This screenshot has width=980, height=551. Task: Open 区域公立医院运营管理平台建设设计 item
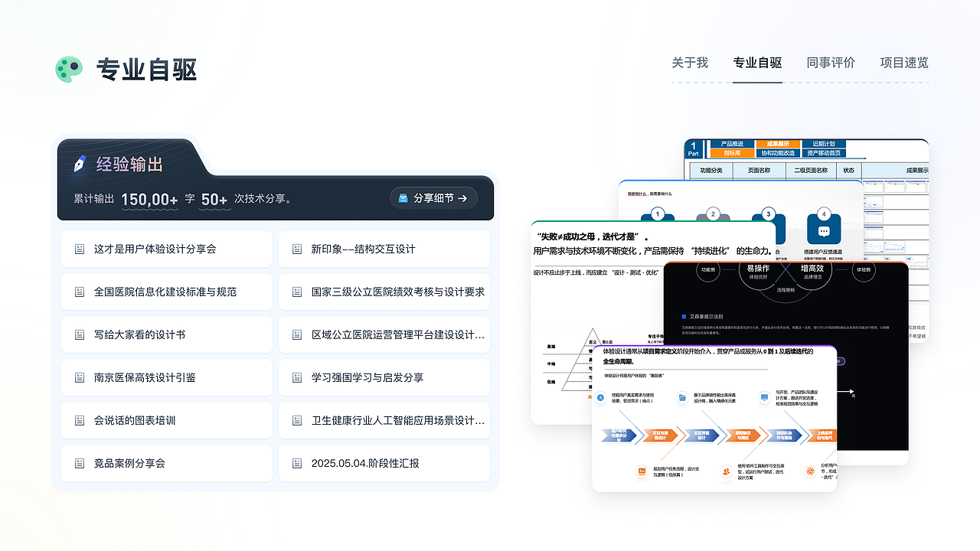click(x=384, y=335)
